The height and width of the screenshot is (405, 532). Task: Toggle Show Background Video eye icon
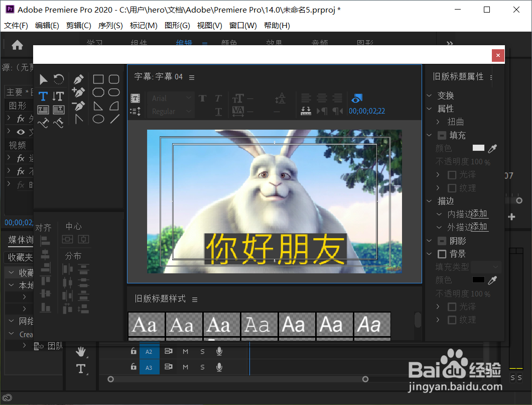(x=357, y=98)
